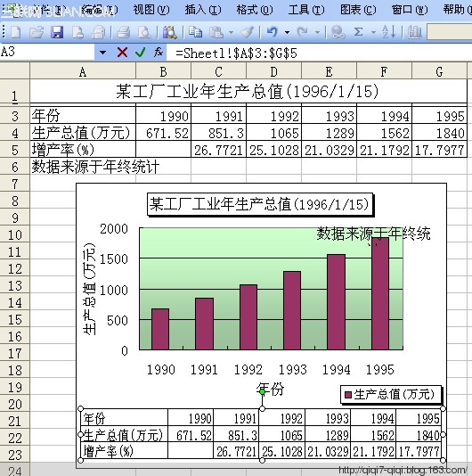This screenshot has height=476, width=472.
Task: Click the horizontal axis title 年份
Action: [x=270, y=389]
